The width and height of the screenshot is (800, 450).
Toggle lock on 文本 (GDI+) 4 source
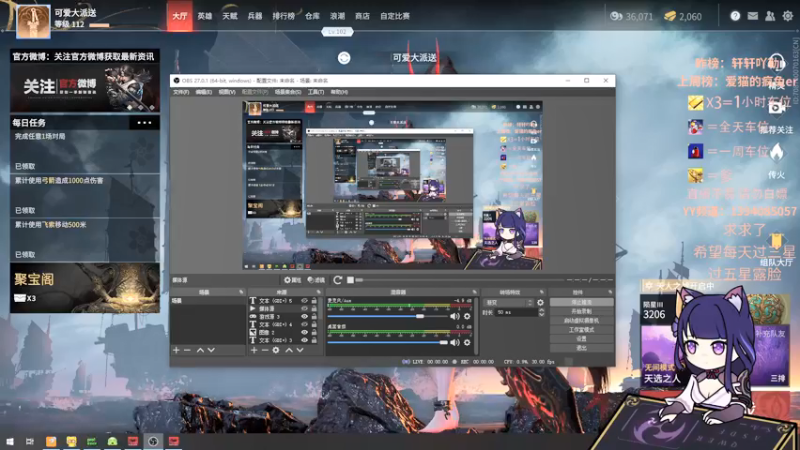click(x=314, y=324)
